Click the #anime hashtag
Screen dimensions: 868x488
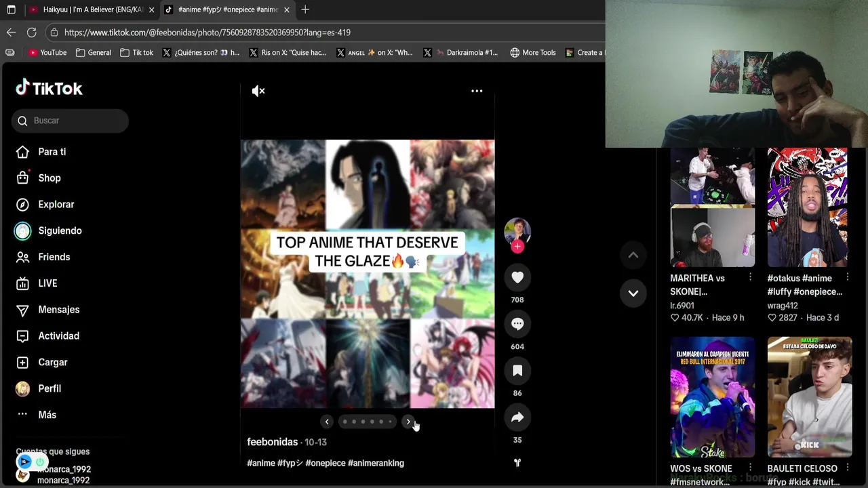click(261, 463)
